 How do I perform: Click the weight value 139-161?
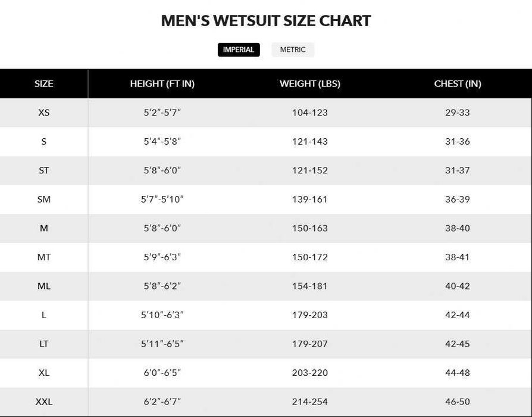pos(310,200)
